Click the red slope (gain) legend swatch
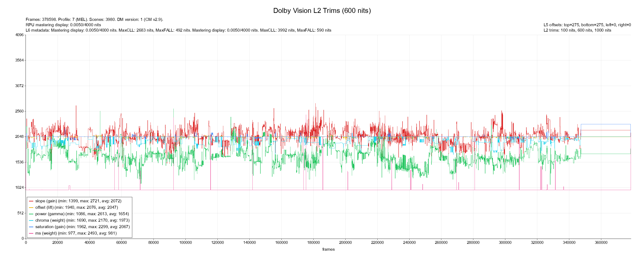Image resolution: width=644 pixels, height=258 pixels. click(31, 201)
